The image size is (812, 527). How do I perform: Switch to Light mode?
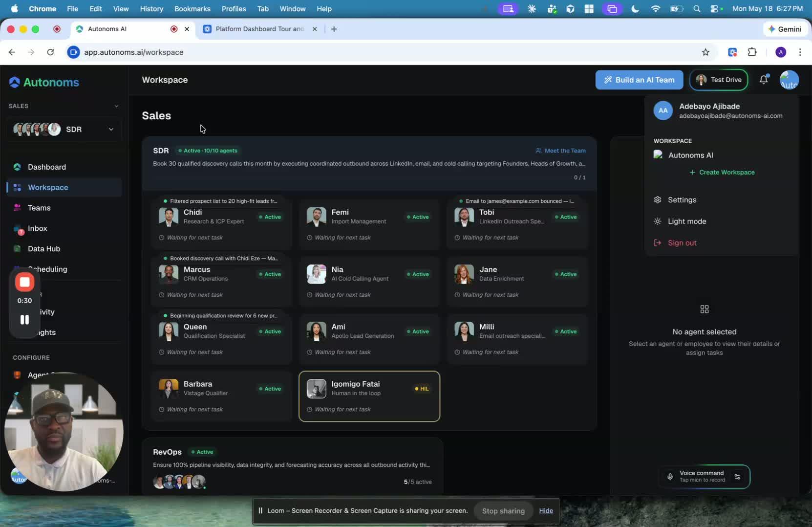(686, 221)
